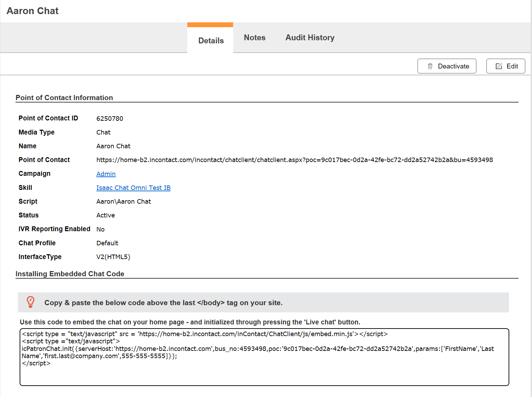Click the IVR Reporting Enabled value No

coord(100,229)
